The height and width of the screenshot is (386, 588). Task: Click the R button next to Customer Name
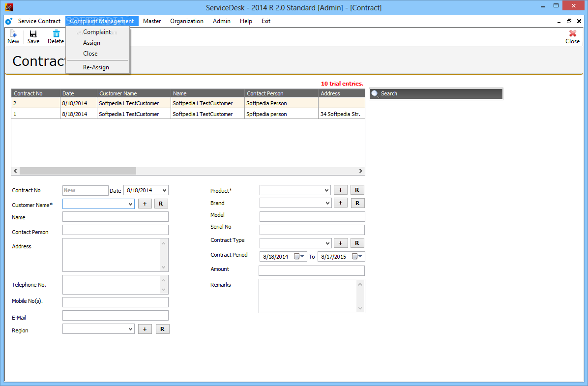pos(161,204)
